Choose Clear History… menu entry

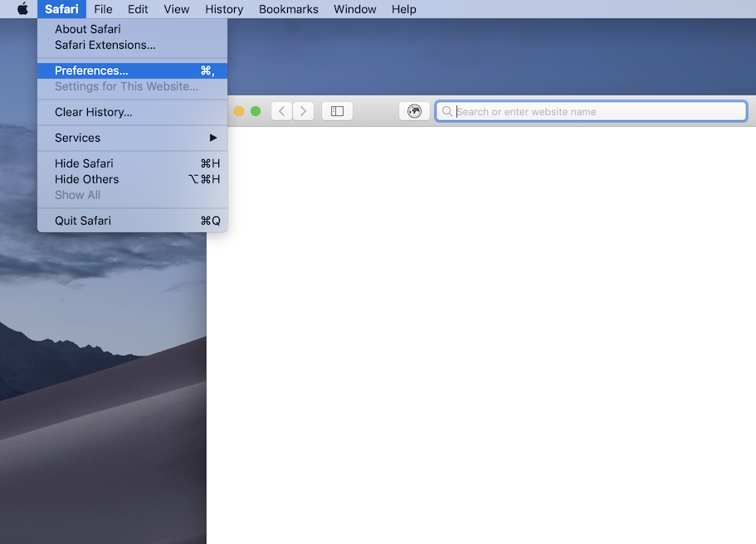coord(93,112)
